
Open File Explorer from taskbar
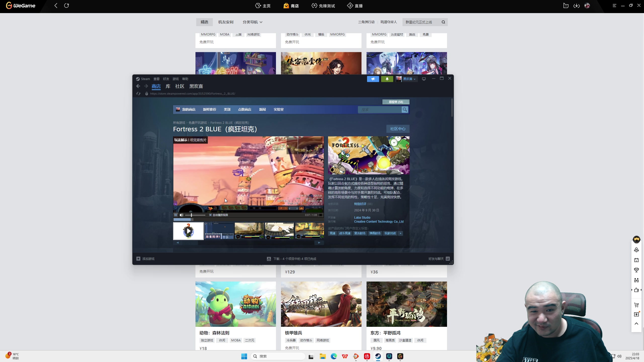point(323,356)
